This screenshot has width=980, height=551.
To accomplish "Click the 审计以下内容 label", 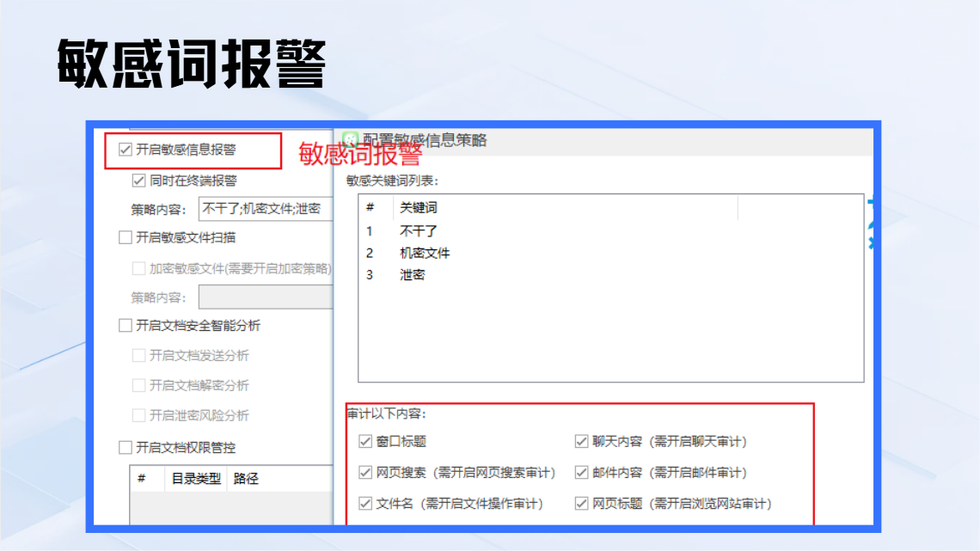I will pos(386,413).
